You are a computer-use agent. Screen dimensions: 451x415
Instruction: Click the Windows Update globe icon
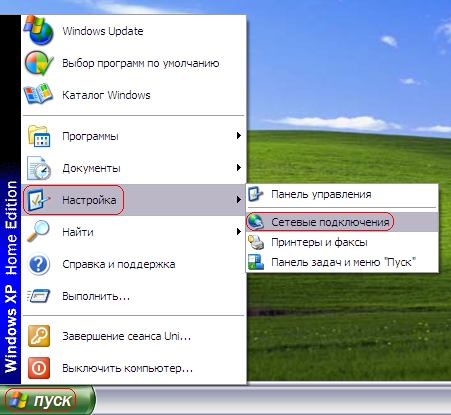[x=39, y=30]
